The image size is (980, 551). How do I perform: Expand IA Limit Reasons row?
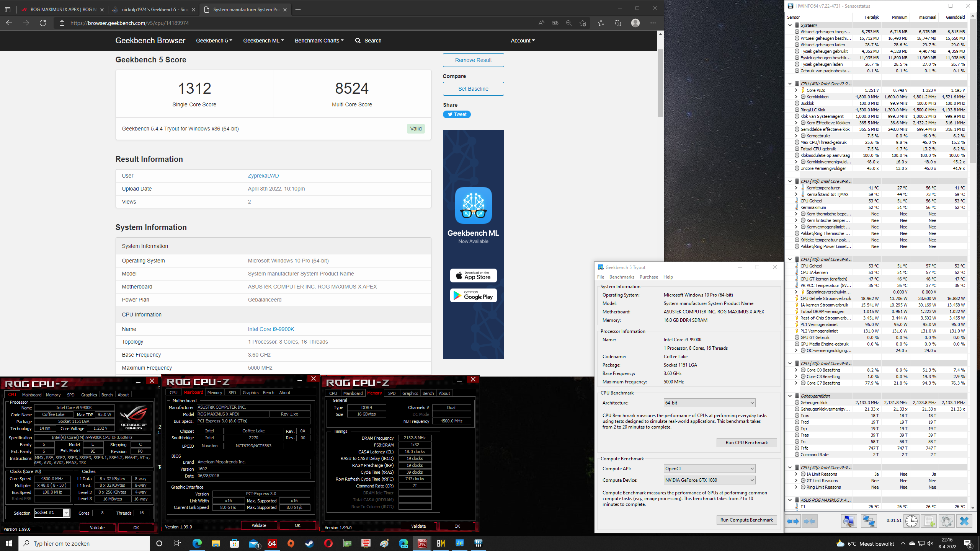click(x=796, y=474)
